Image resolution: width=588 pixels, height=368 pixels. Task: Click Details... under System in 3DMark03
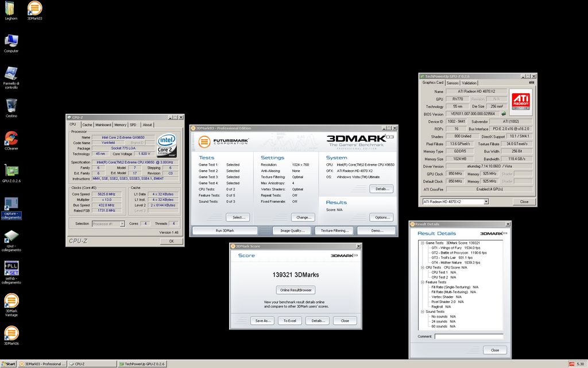point(382,189)
